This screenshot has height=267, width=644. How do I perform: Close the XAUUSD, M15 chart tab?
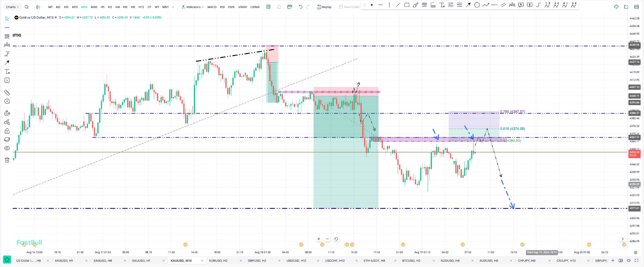202,261
